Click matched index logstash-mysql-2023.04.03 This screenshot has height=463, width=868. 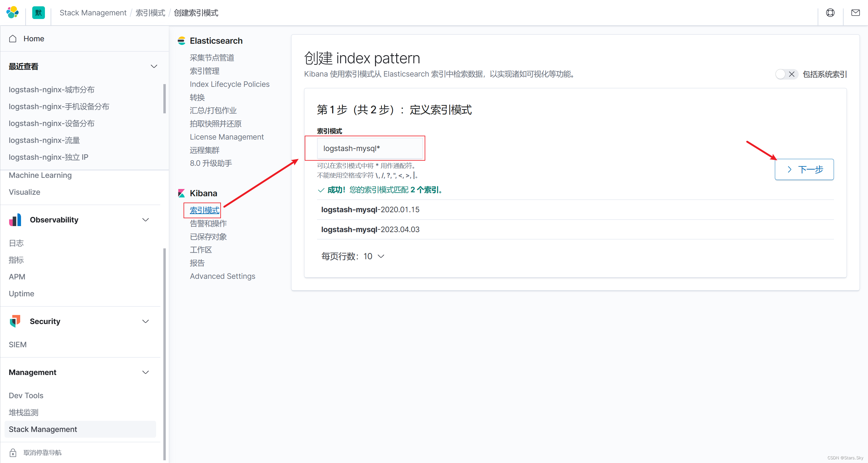370,229
